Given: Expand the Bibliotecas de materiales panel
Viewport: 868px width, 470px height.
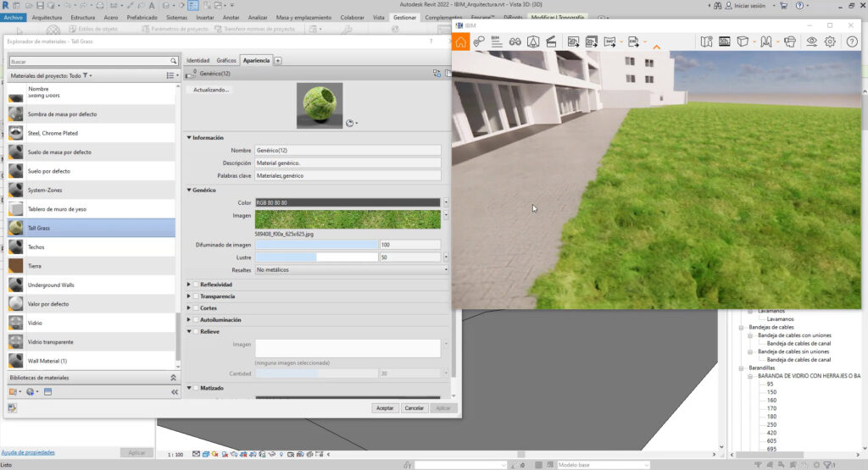Looking at the screenshot, I should (173, 378).
